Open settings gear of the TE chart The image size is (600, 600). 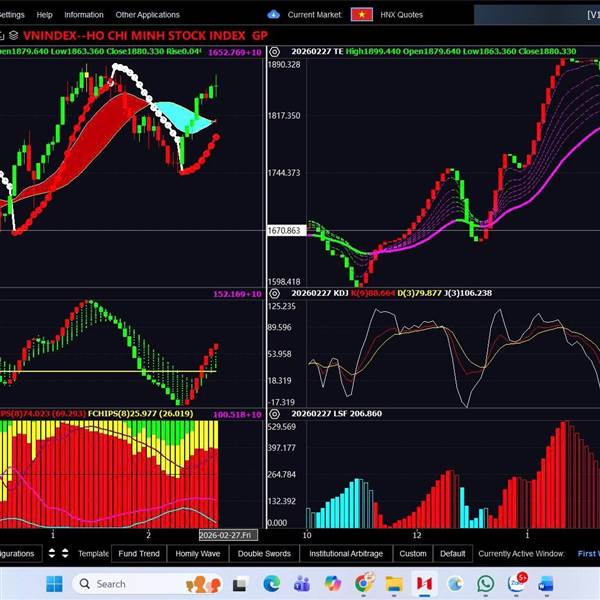click(x=275, y=50)
